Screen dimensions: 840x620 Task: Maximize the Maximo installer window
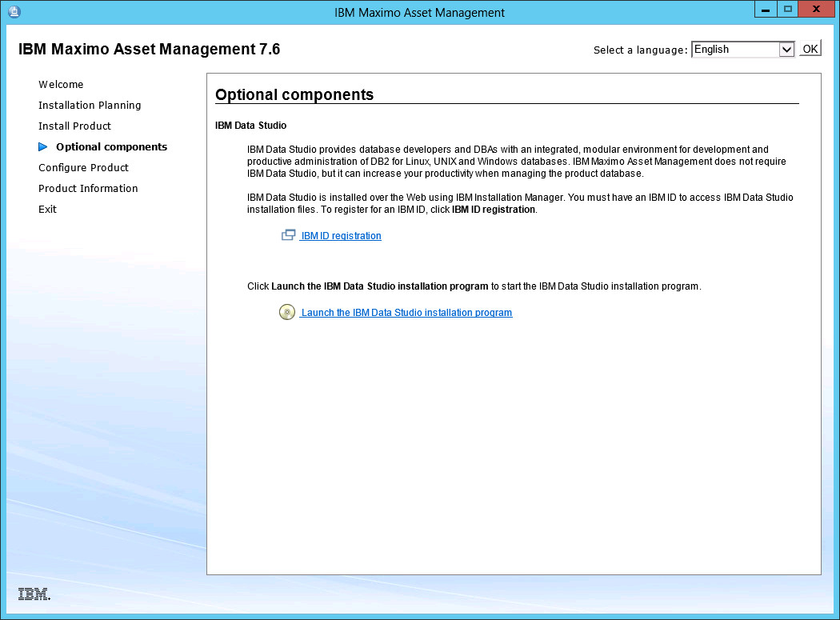click(x=788, y=10)
